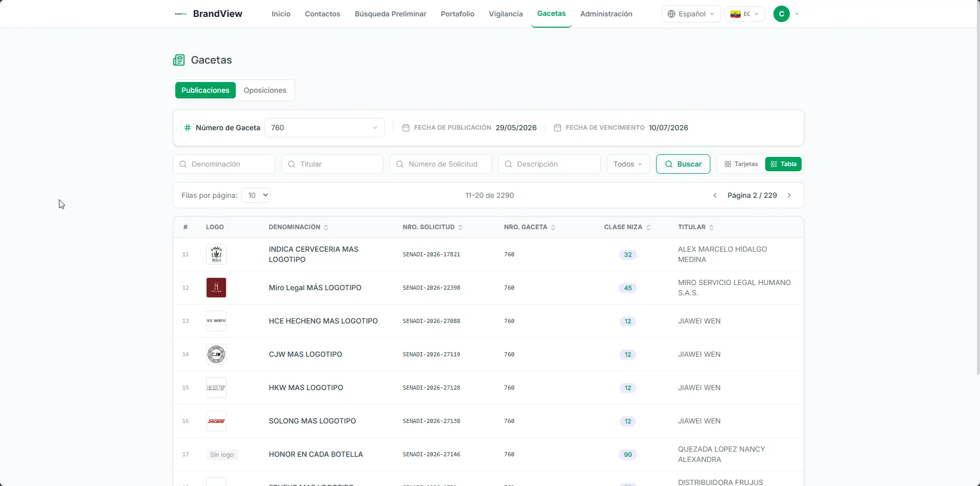
Task: Open INDICA CERVECERIA logo thumbnail
Action: point(216,254)
